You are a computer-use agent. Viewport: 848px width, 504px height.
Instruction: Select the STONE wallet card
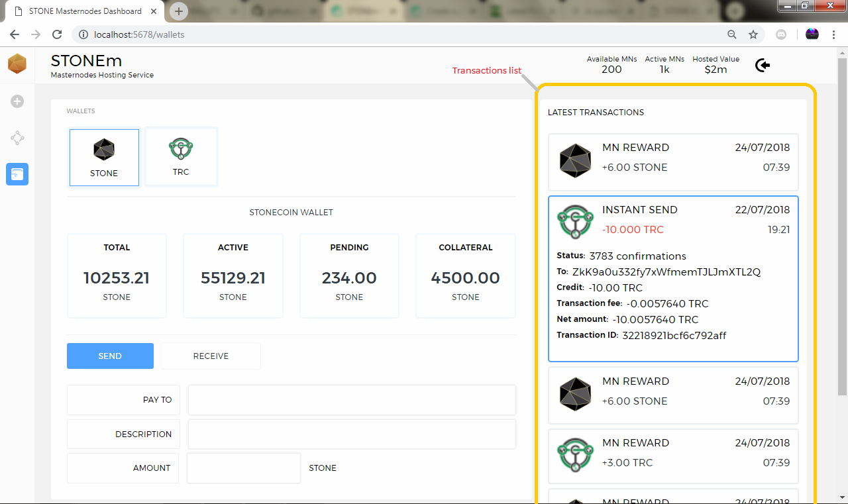pos(104,158)
